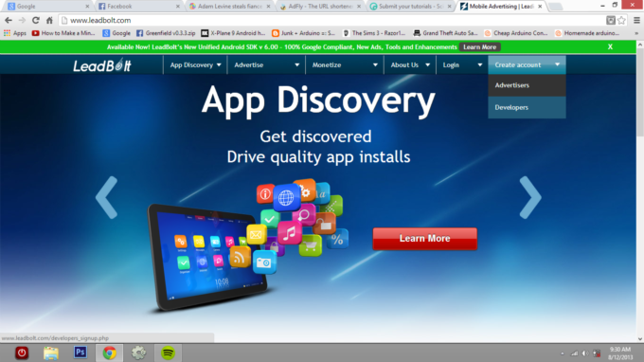Open the Chrome hamburger menu
Screen dimensions: 644x362
[x=636, y=20]
